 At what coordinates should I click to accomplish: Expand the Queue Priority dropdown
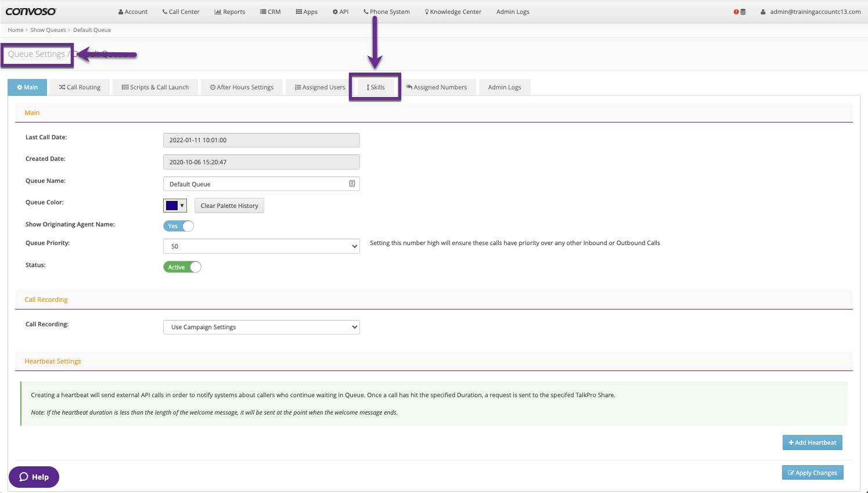pos(261,246)
